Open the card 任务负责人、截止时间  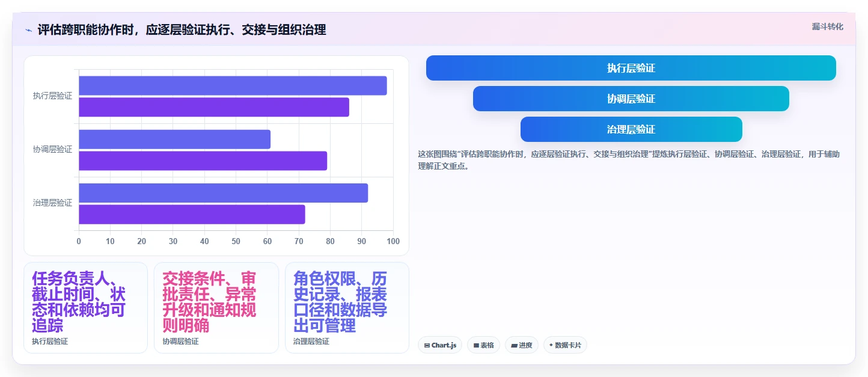click(x=85, y=308)
